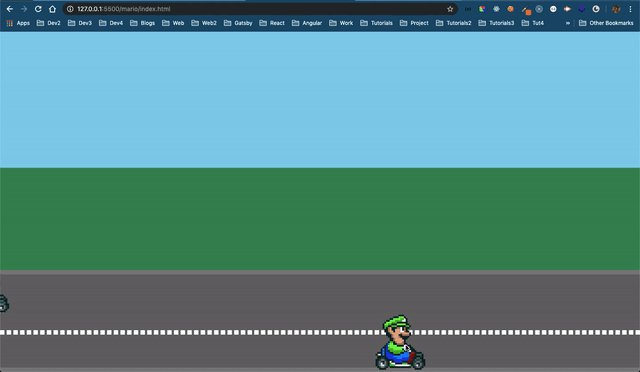Go forward with the browser forward arrow
Viewport: 640px width, 372px height.
point(24,9)
